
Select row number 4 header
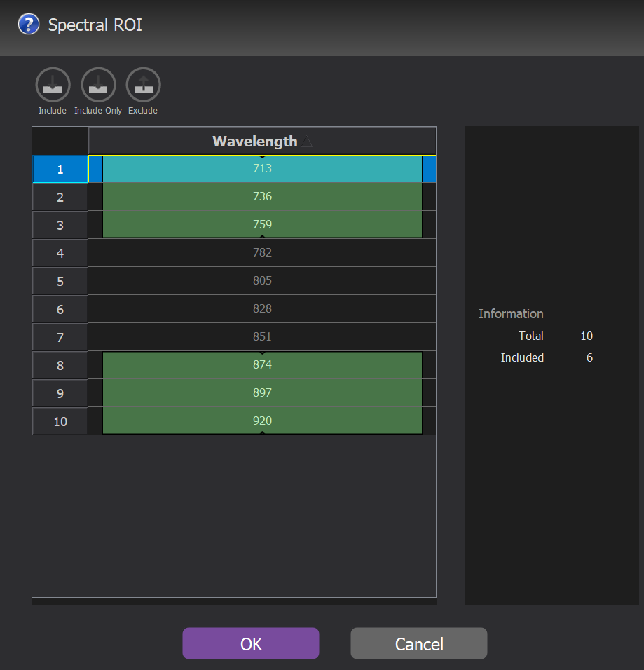(60, 253)
